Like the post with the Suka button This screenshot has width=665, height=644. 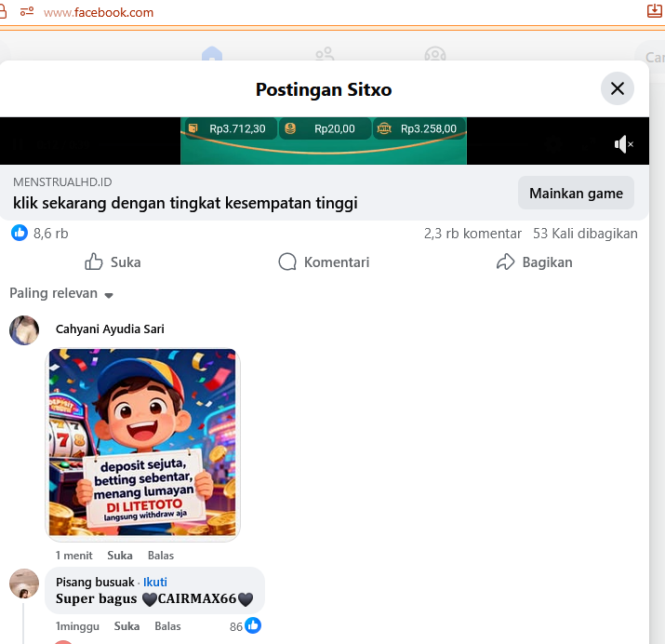pos(113,262)
